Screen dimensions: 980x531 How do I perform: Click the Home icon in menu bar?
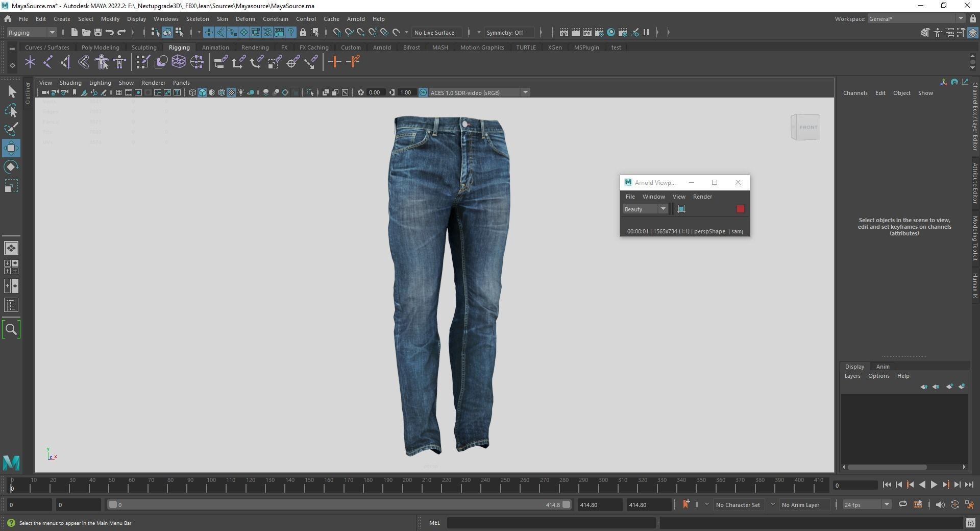[x=8, y=18]
